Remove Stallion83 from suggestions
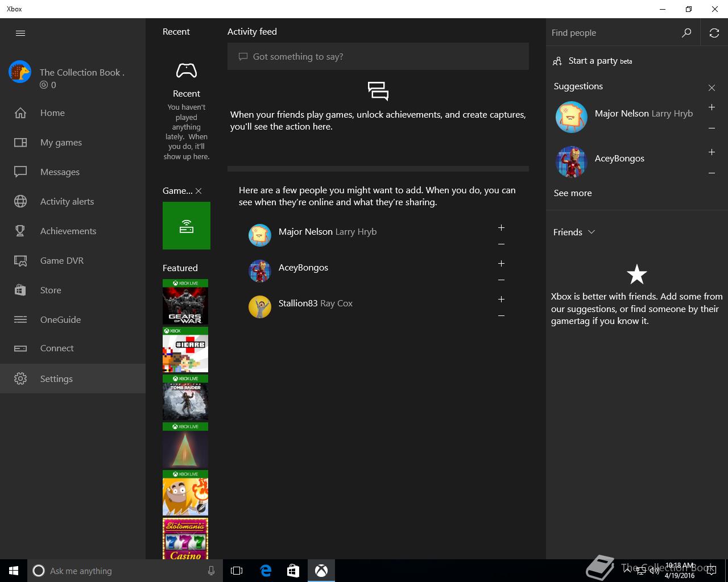 tap(501, 316)
